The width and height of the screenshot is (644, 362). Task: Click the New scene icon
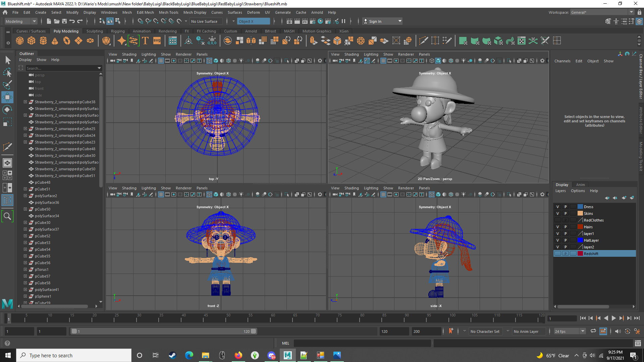[x=49, y=21]
